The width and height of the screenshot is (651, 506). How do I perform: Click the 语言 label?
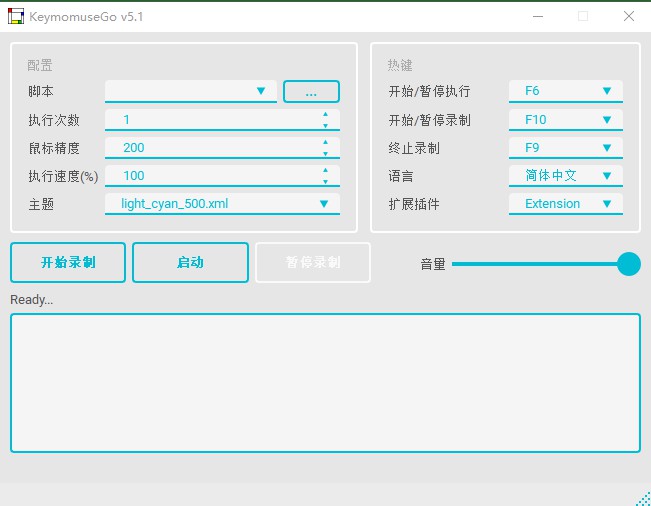click(401, 176)
